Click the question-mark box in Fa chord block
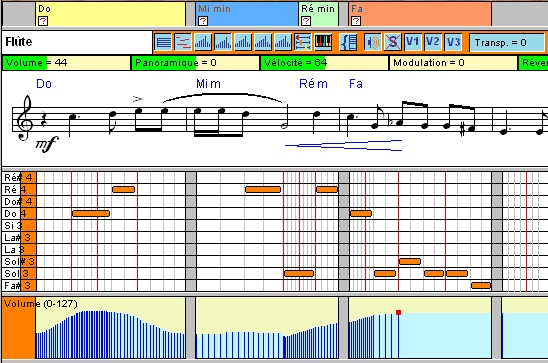The width and height of the screenshot is (548, 363). (356, 21)
